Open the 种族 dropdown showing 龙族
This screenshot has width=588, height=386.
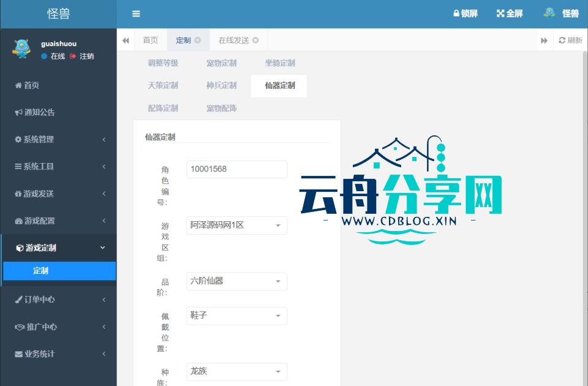pyautogui.click(x=237, y=372)
